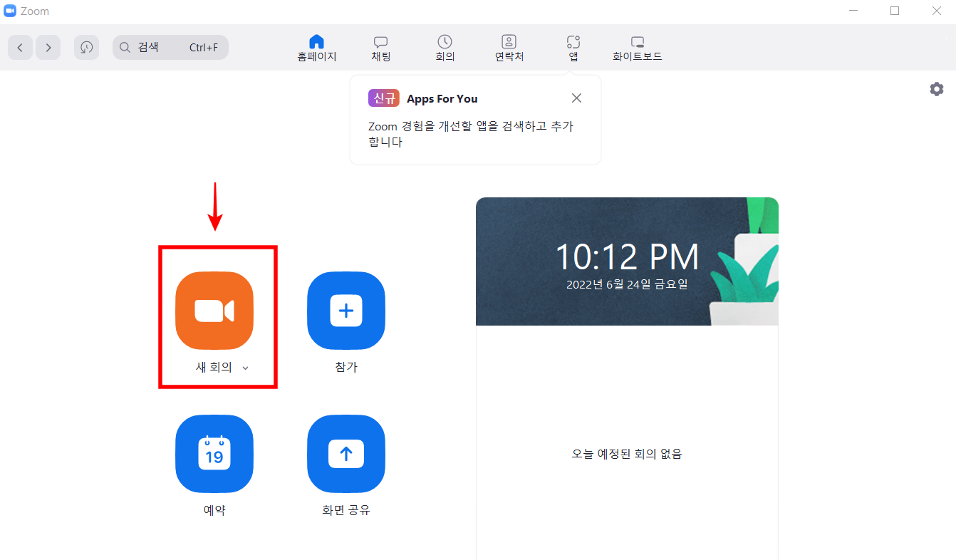Image resolution: width=956 pixels, height=560 pixels.
Task: Click the 신규 badge in the popup
Action: tap(384, 98)
